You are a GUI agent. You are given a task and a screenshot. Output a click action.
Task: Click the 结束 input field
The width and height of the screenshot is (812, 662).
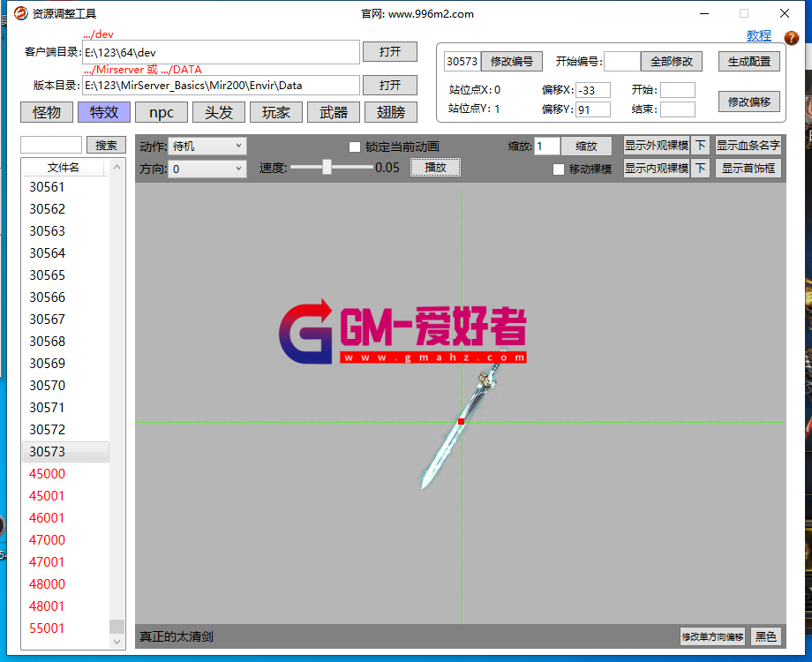[x=678, y=109]
